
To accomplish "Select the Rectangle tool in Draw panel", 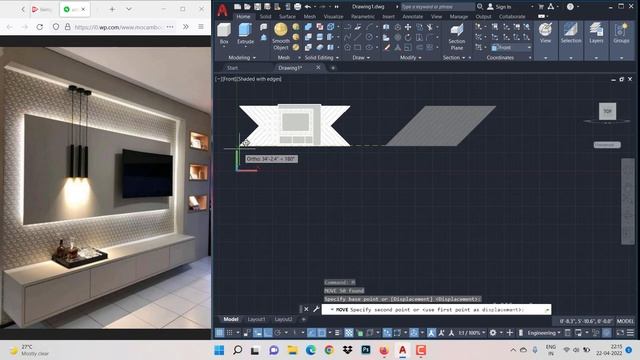I will tap(358, 47).
